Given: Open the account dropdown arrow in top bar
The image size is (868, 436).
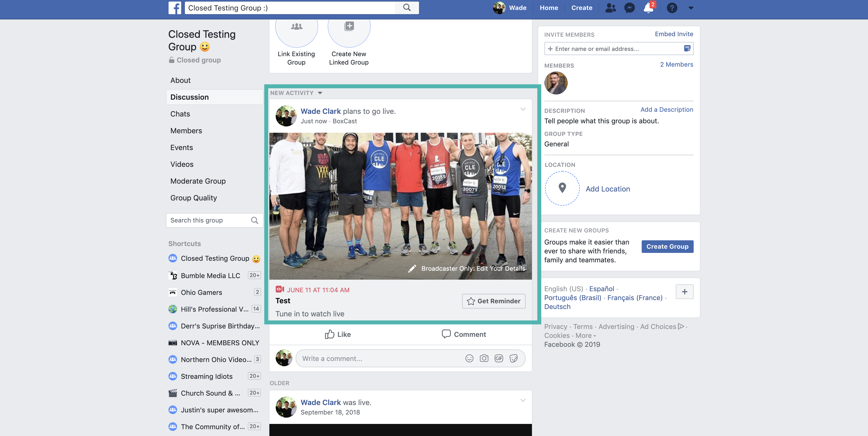Looking at the screenshot, I should click(x=691, y=8).
